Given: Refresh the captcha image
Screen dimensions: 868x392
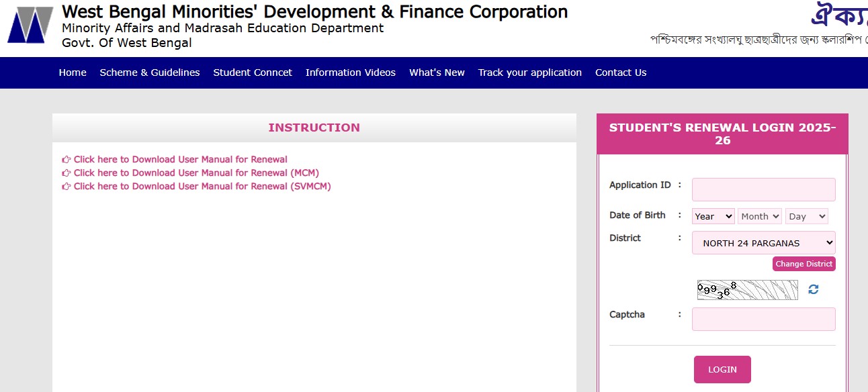Looking at the screenshot, I should (x=814, y=289).
